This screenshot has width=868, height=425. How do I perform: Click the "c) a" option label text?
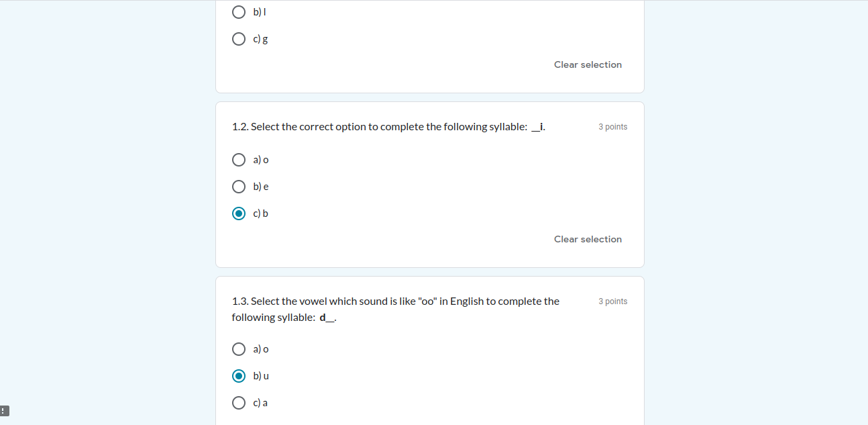(260, 403)
